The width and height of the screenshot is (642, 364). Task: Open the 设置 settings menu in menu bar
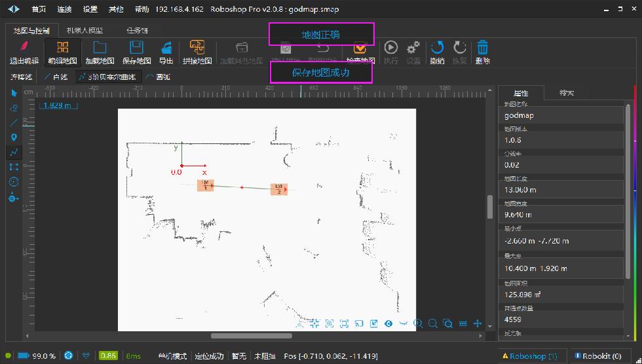tap(90, 9)
